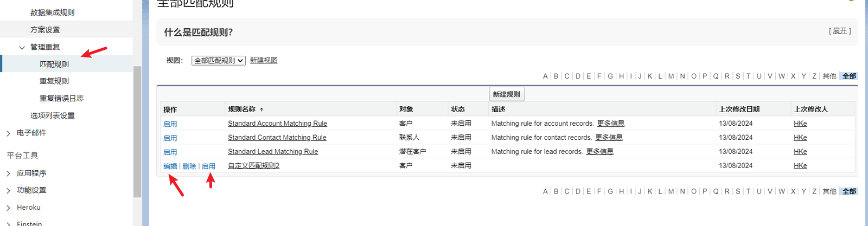Open the Standard Contact Matching Rule link
The image size is (868, 226).
(277, 138)
